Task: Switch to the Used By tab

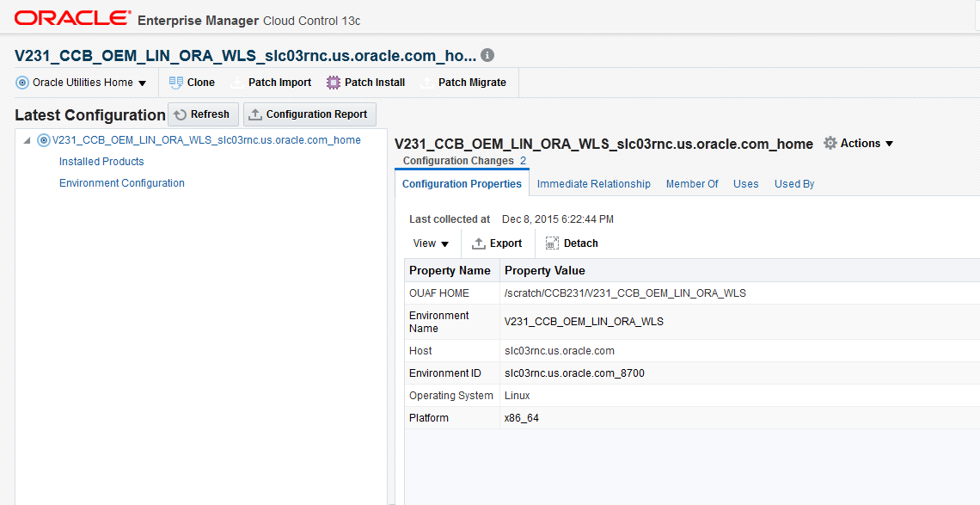Action: click(794, 184)
